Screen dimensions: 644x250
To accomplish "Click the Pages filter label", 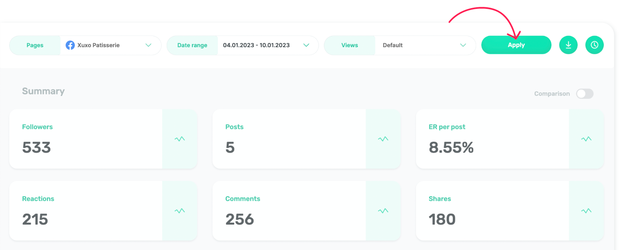I will (x=35, y=45).
